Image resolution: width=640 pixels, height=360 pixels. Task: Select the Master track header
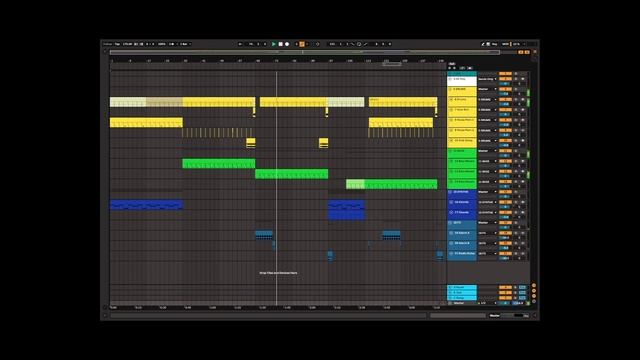click(x=462, y=303)
